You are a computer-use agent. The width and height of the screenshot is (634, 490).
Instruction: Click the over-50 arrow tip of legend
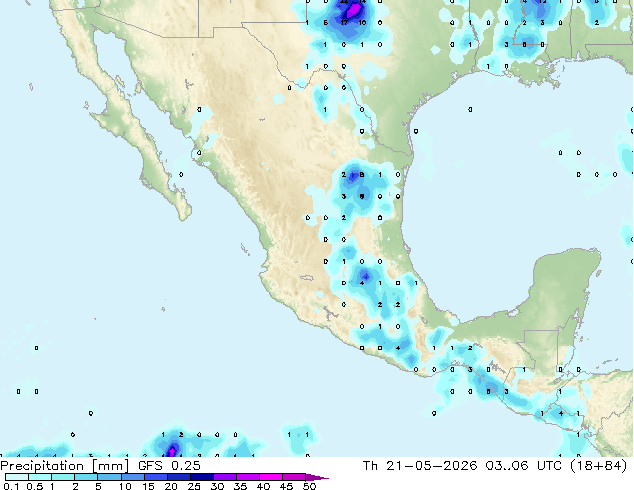pos(317,477)
